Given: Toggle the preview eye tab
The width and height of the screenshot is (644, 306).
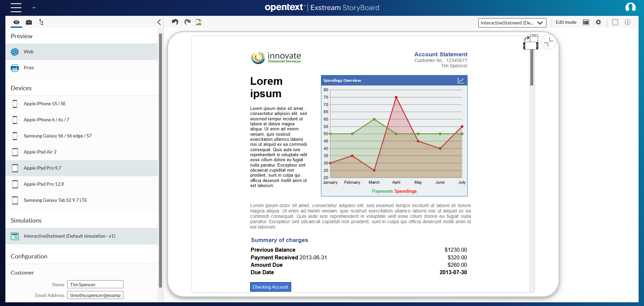Looking at the screenshot, I should (x=16, y=22).
